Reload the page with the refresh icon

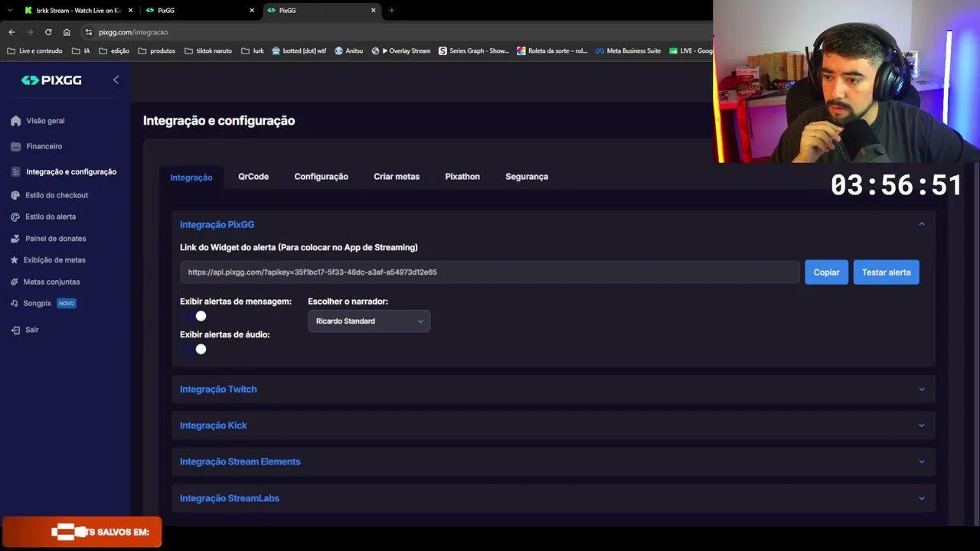(x=48, y=32)
